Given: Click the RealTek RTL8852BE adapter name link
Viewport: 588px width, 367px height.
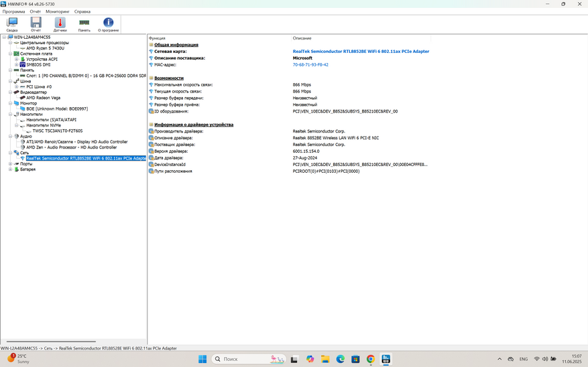Looking at the screenshot, I should coord(361,52).
